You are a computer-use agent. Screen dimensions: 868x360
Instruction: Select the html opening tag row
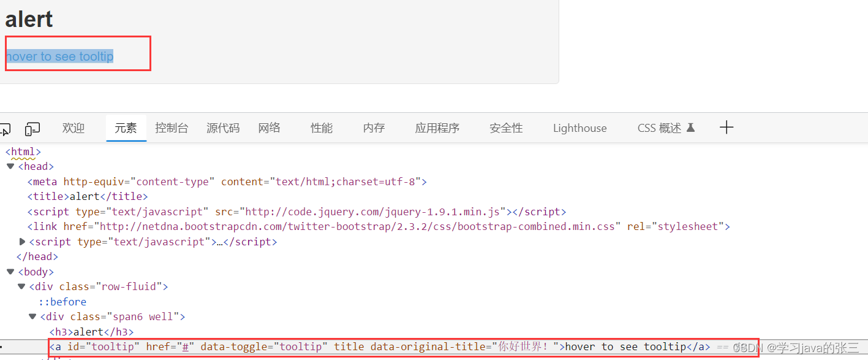(23, 151)
